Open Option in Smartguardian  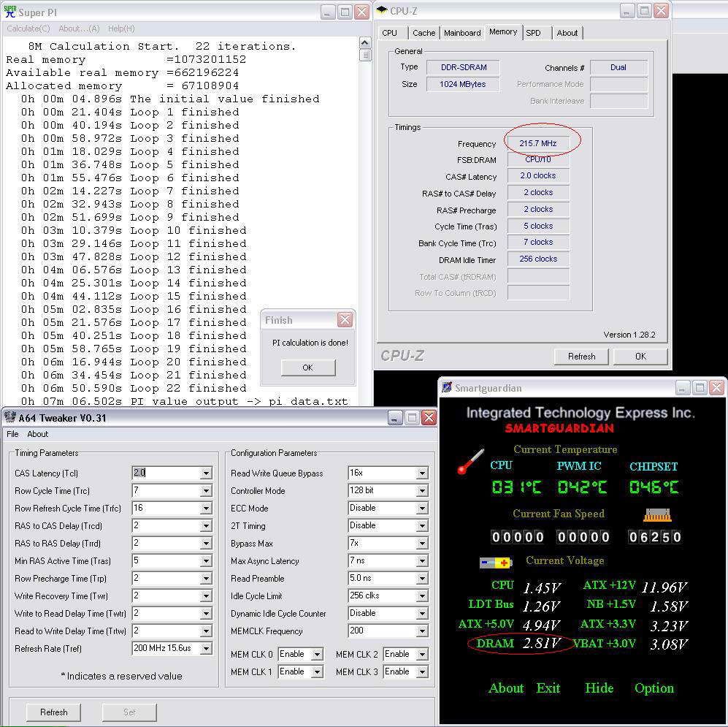coord(654,688)
